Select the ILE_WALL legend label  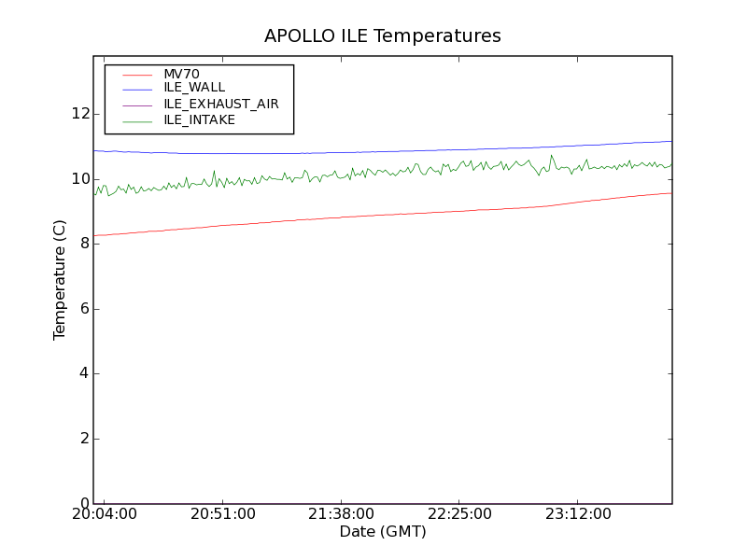click(194, 88)
